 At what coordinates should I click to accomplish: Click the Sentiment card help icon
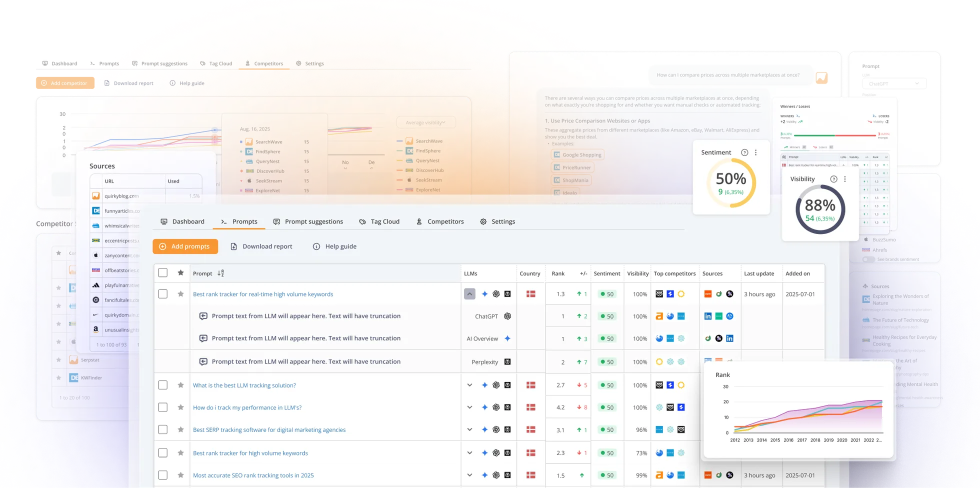(744, 152)
